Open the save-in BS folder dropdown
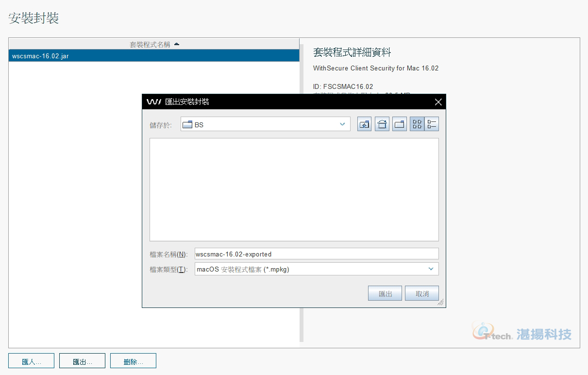 (x=266, y=124)
